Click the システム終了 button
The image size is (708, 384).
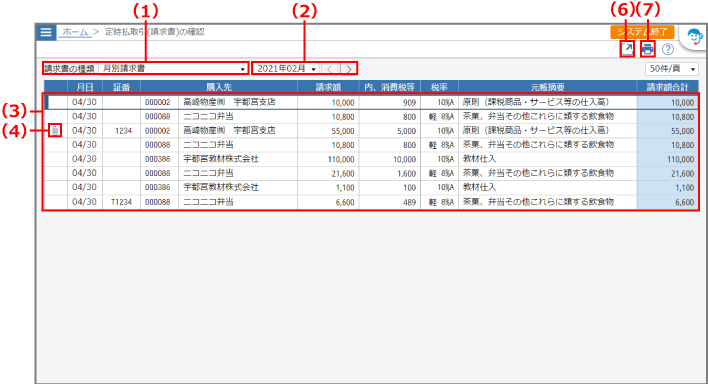642,32
